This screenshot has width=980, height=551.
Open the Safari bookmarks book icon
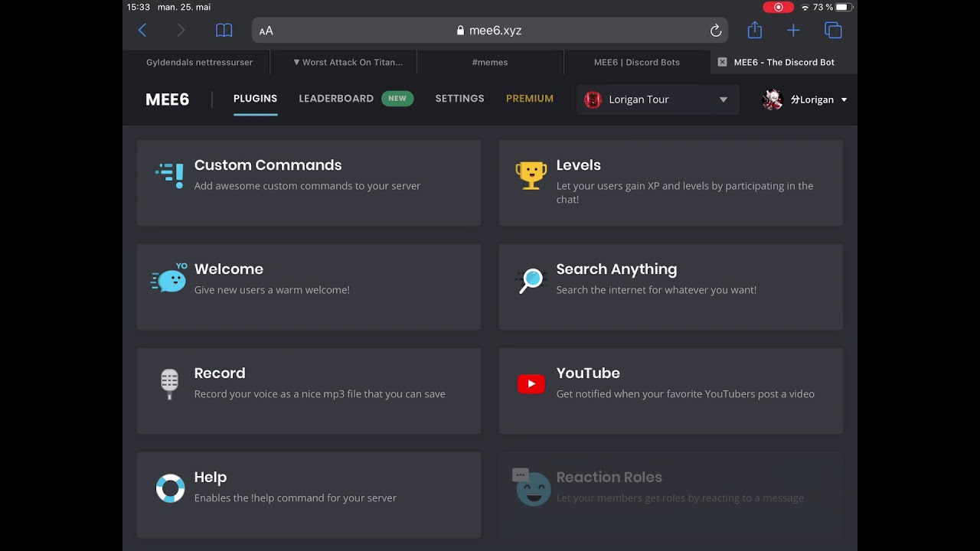(224, 31)
